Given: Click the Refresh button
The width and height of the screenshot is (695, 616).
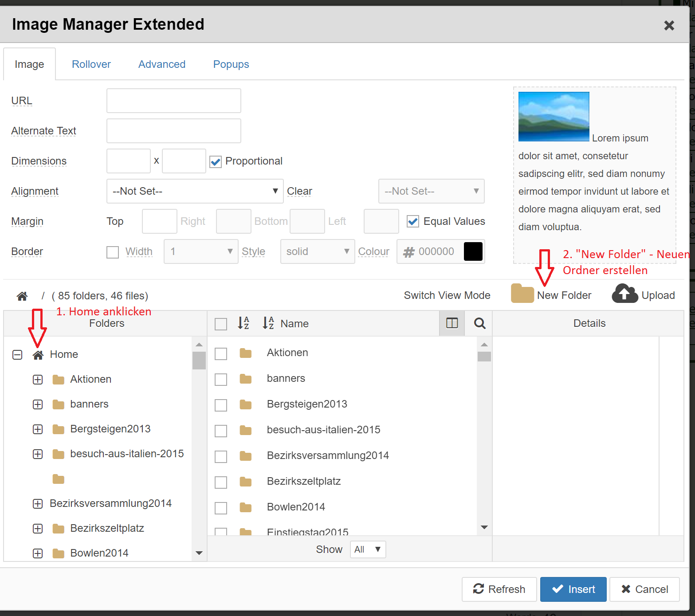Looking at the screenshot, I should pos(499,589).
